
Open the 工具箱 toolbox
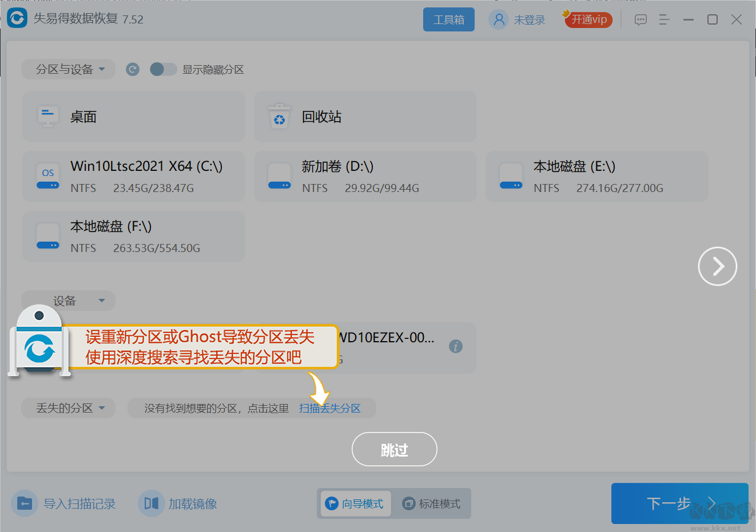(449, 19)
